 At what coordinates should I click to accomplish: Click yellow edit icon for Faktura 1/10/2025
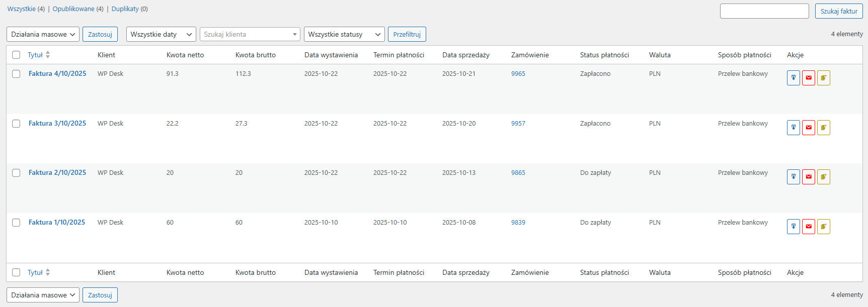tap(823, 227)
